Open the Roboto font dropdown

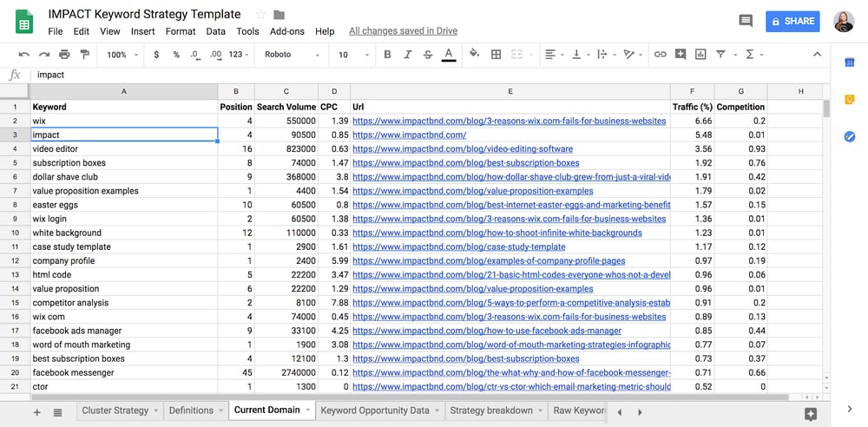point(292,55)
